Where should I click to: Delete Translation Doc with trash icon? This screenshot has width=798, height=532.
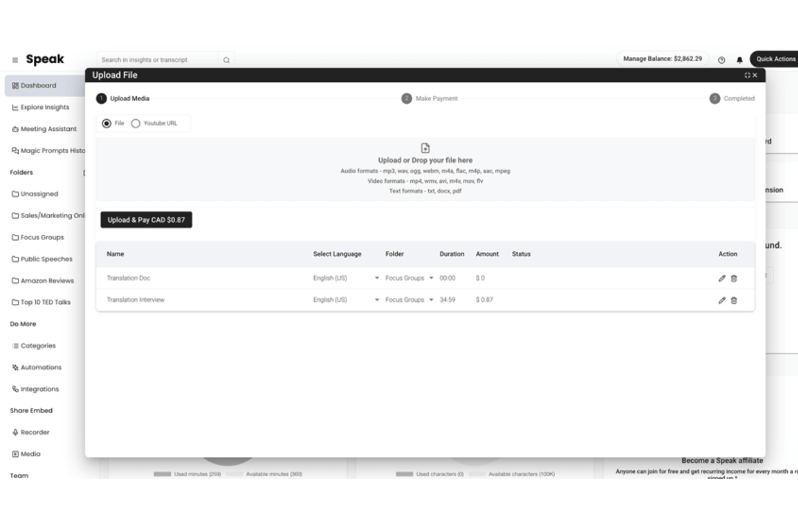(x=734, y=279)
